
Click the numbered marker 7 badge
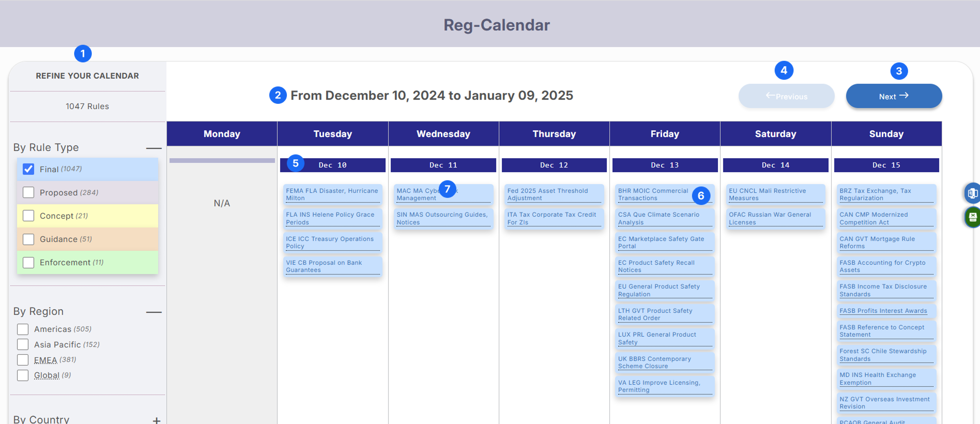pos(447,189)
